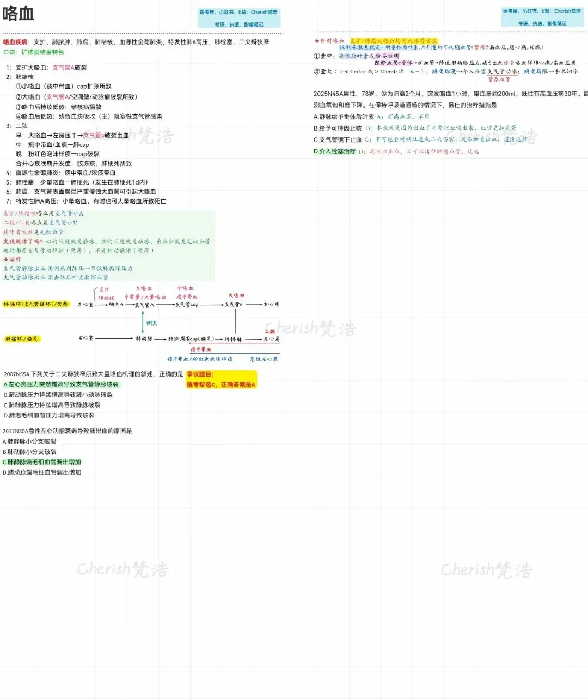Click the line starting '咯血疾病'
This screenshot has height=700, width=588.
coord(136,42)
